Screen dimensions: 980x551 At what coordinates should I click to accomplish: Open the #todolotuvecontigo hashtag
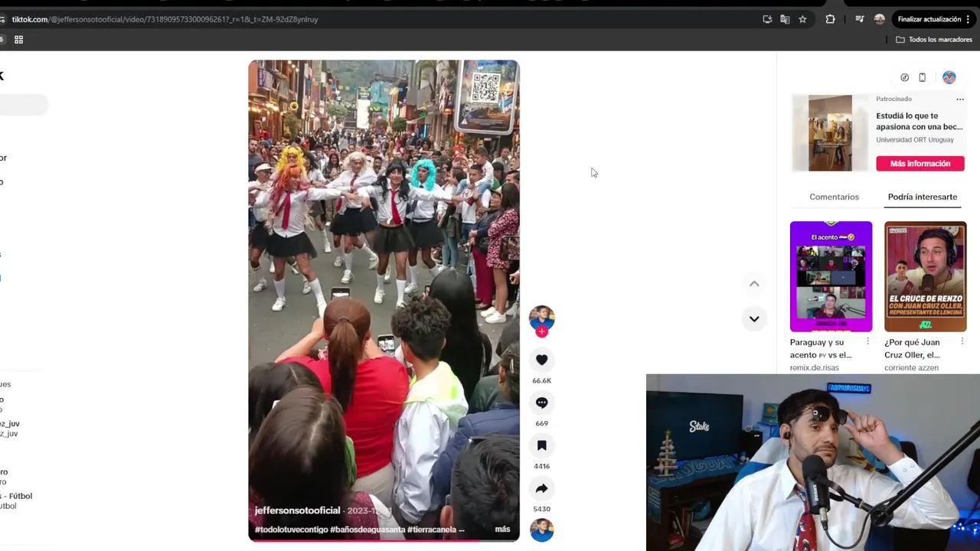291,530
